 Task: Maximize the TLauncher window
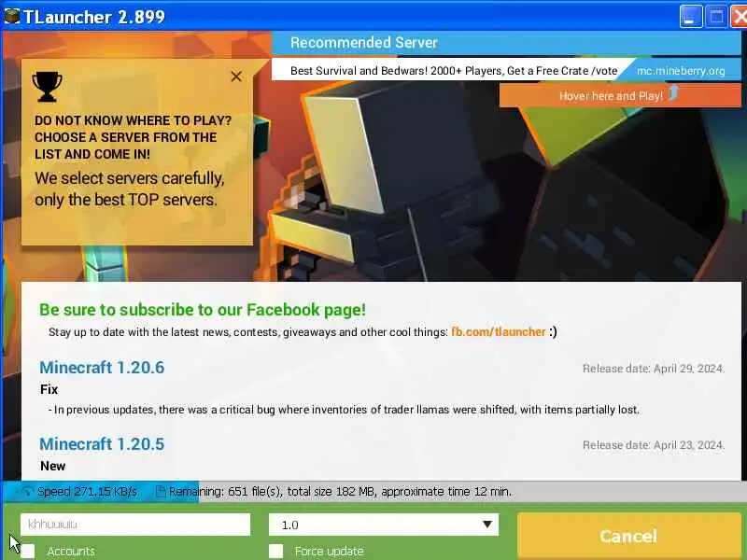[716, 17]
